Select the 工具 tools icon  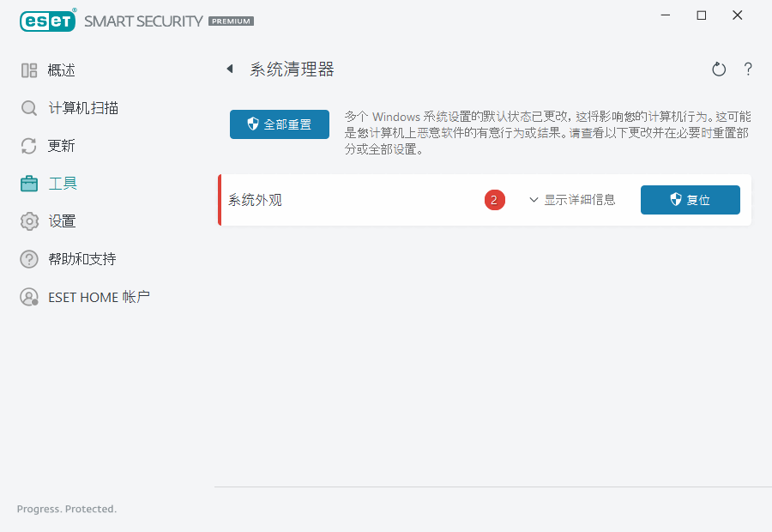click(x=28, y=183)
